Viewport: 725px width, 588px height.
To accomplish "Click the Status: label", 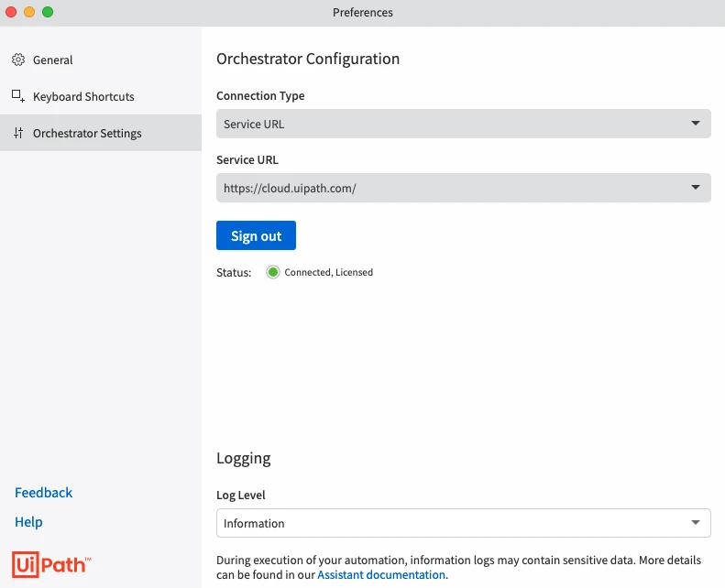I will (234, 273).
